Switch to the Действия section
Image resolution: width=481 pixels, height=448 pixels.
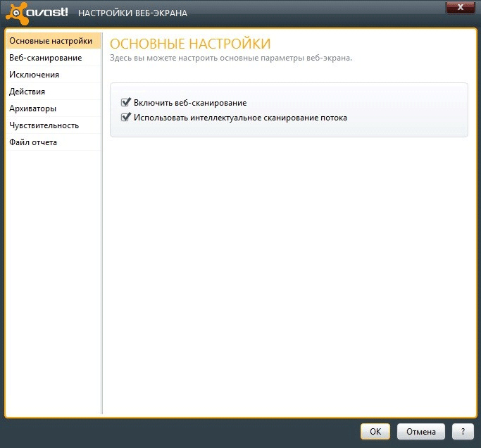pos(27,92)
